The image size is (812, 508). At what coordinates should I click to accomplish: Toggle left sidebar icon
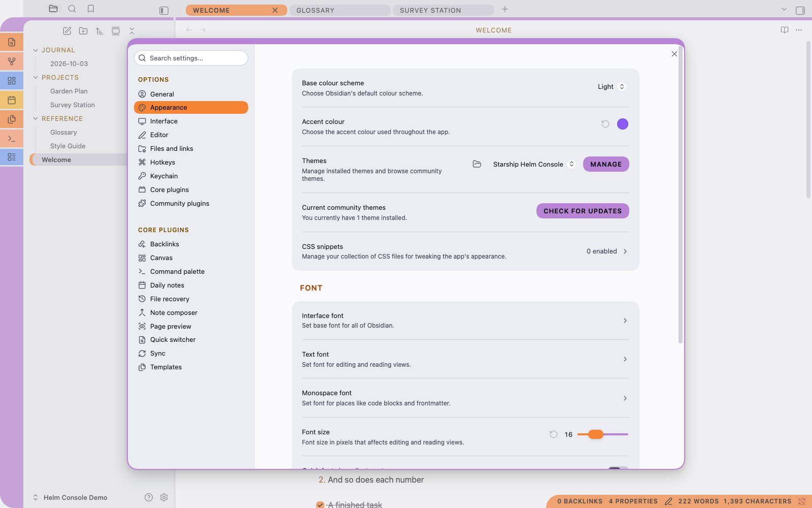click(164, 10)
